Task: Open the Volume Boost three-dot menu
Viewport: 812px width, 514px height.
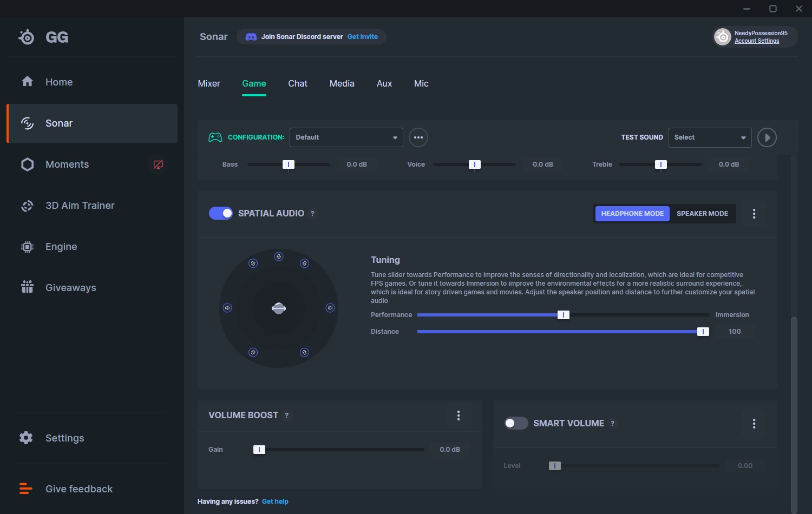Action: point(459,415)
